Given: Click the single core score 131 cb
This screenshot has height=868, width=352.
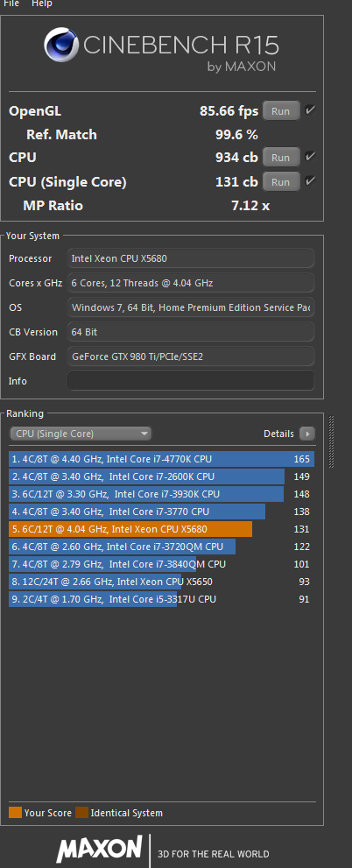Looking at the screenshot, I should click(237, 182).
